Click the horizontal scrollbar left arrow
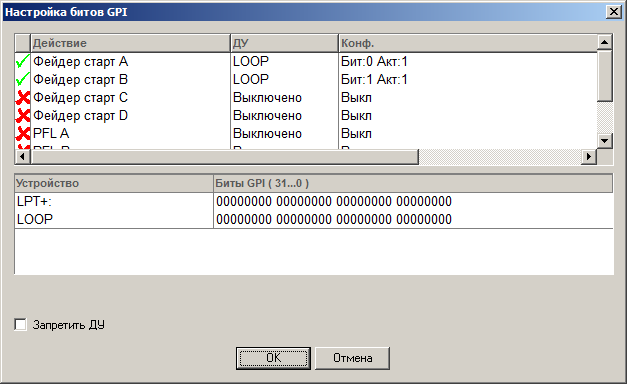Screen dimensions: 627x384 coord(22,156)
